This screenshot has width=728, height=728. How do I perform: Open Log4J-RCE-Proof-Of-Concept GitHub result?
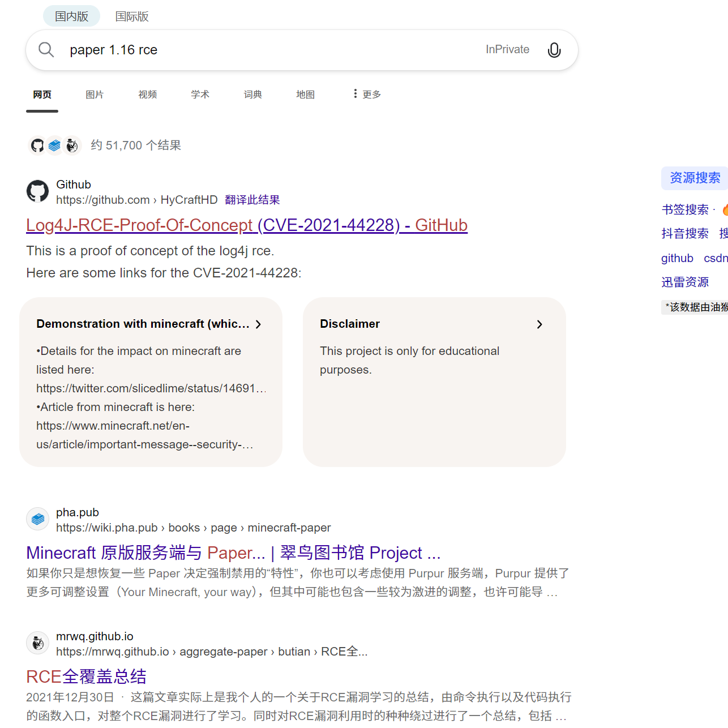pos(247,225)
